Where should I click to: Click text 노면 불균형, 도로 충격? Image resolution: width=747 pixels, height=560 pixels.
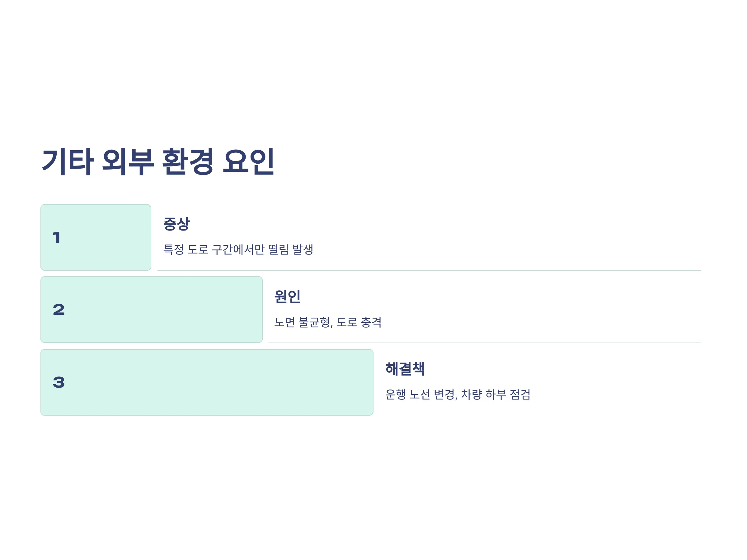pyautogui.click(x=328, y=322)
